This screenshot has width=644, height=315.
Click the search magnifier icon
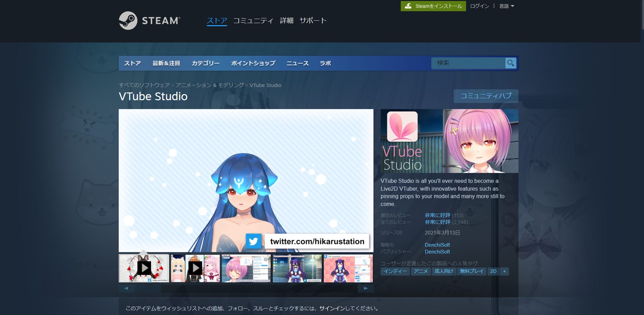(511, 63)
